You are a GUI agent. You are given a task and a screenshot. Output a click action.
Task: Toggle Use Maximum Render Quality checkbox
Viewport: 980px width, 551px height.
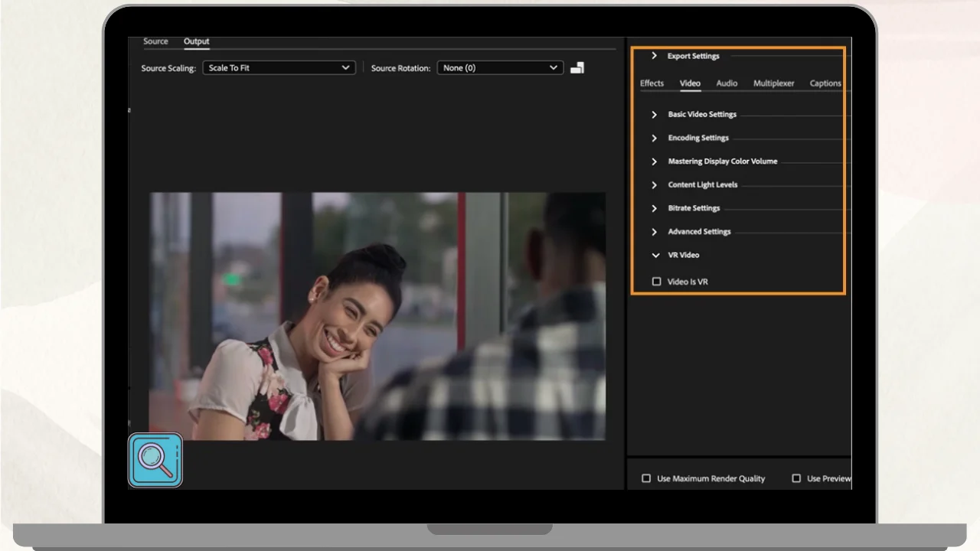click(x=646, y=478)
